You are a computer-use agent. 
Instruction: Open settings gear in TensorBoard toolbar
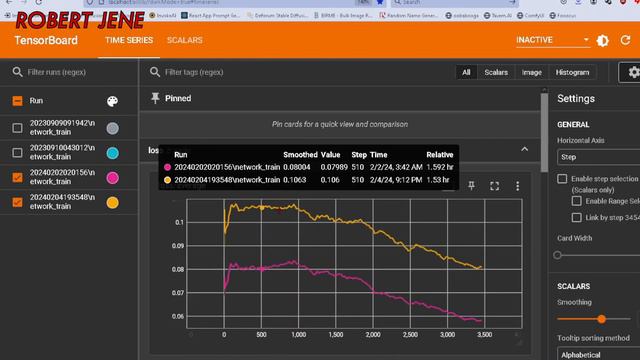pos(633,72)
